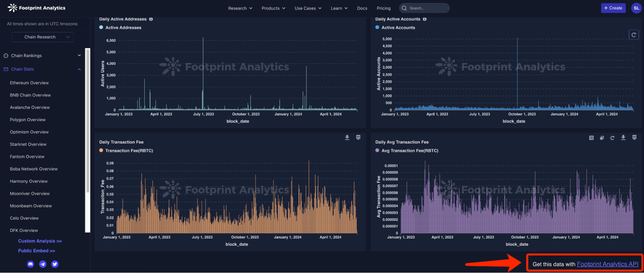The width and height of the screenshot is (644, 273).
Task: Open Optimism Overview in sidebar
Action: tap(29, 132)
